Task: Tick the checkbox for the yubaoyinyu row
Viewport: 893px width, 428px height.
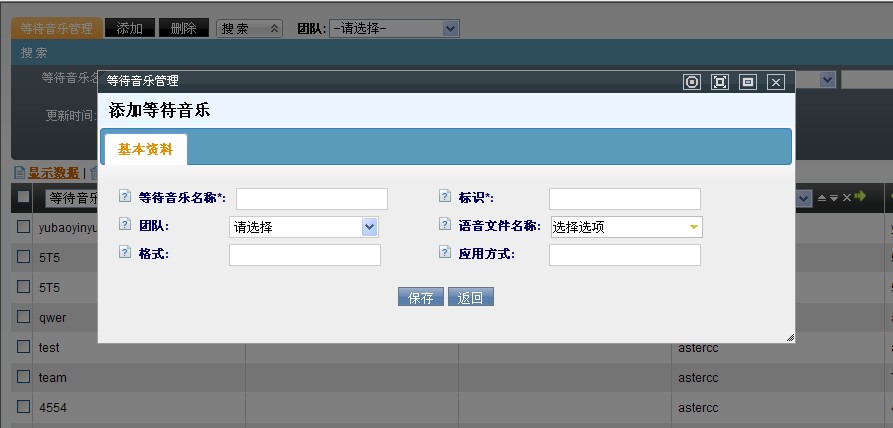Action: point(23,227)
